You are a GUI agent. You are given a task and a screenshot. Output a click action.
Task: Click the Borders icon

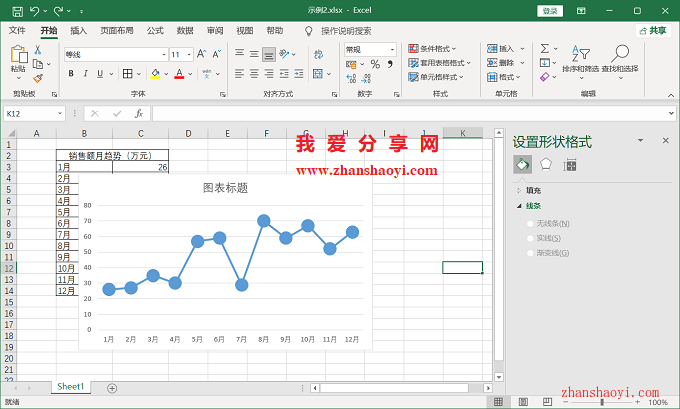tap(128, 74)
